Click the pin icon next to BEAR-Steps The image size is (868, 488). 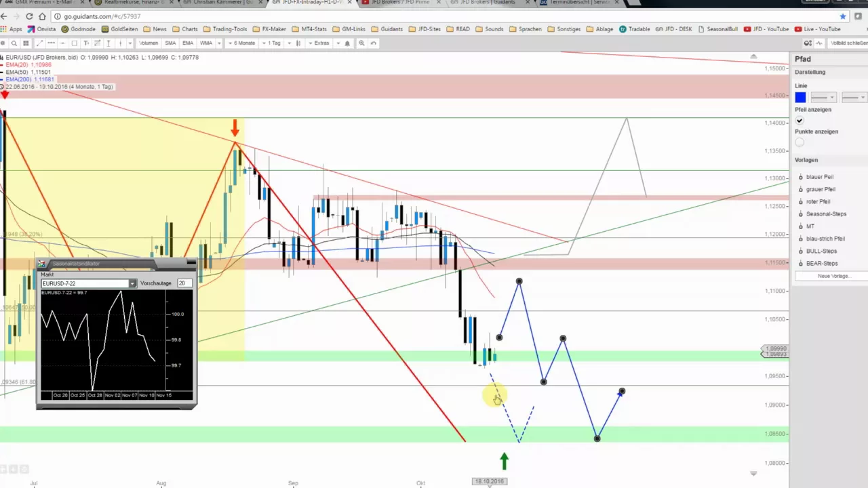[801, 263]
